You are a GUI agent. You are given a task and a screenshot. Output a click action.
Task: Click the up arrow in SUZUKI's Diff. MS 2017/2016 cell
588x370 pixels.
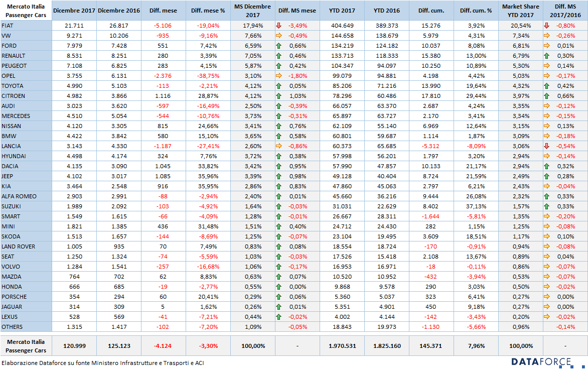click(547, 206)
